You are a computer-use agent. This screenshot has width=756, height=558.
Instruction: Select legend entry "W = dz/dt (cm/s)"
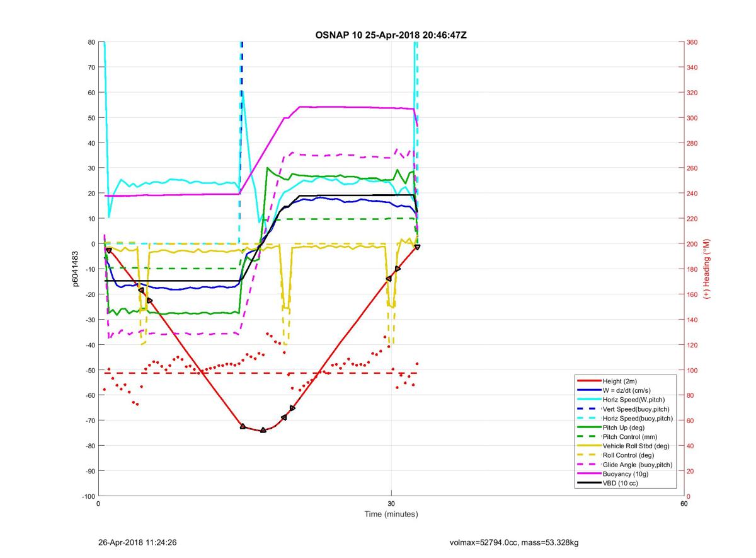tap(628, 390)
